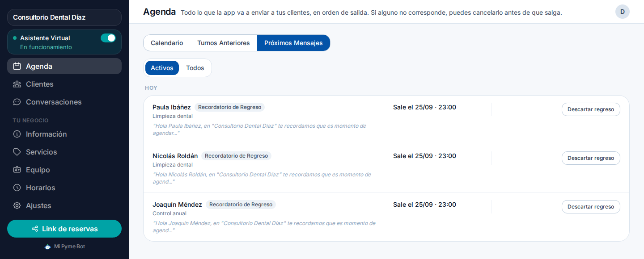Filter messages by Activos

click(x=162, y=68)
